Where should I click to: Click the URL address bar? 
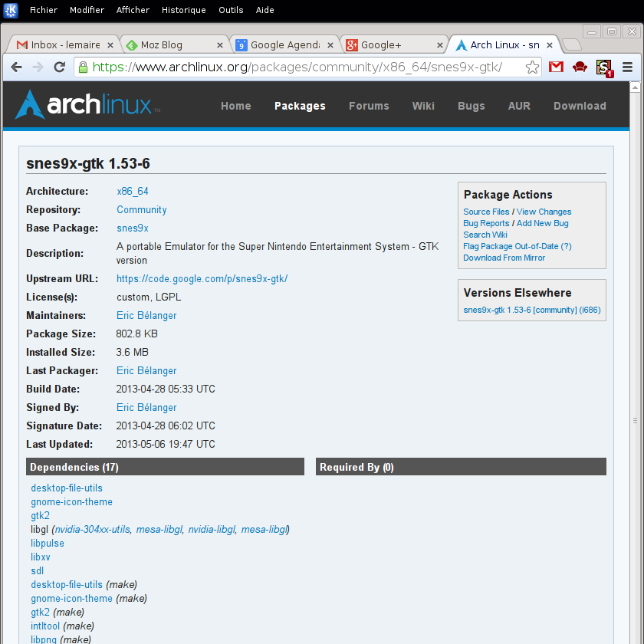pos(306,67)
